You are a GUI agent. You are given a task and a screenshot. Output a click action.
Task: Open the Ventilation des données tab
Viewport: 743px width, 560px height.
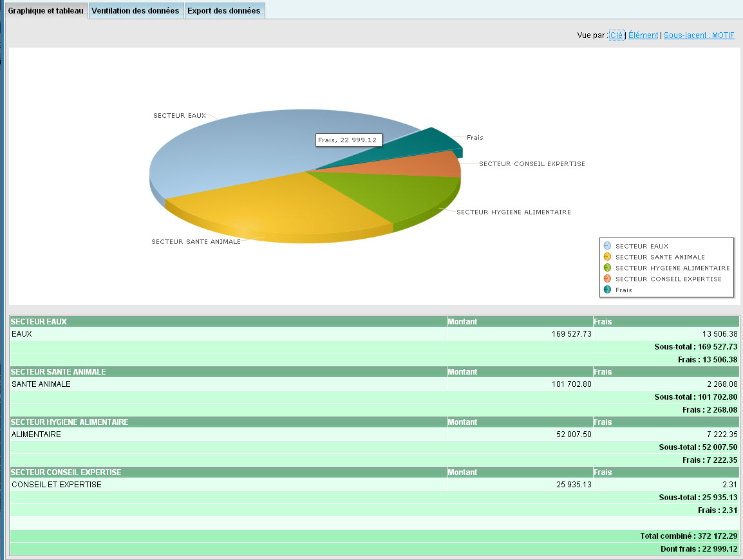(x=135, y=10)
